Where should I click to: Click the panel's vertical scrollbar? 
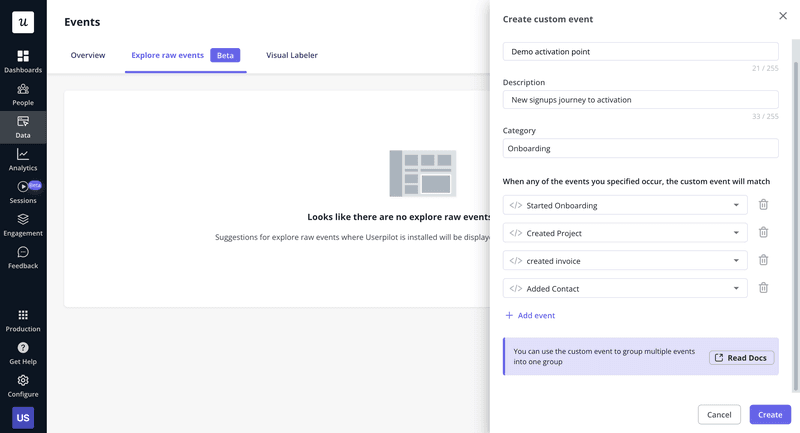point(795,224)
